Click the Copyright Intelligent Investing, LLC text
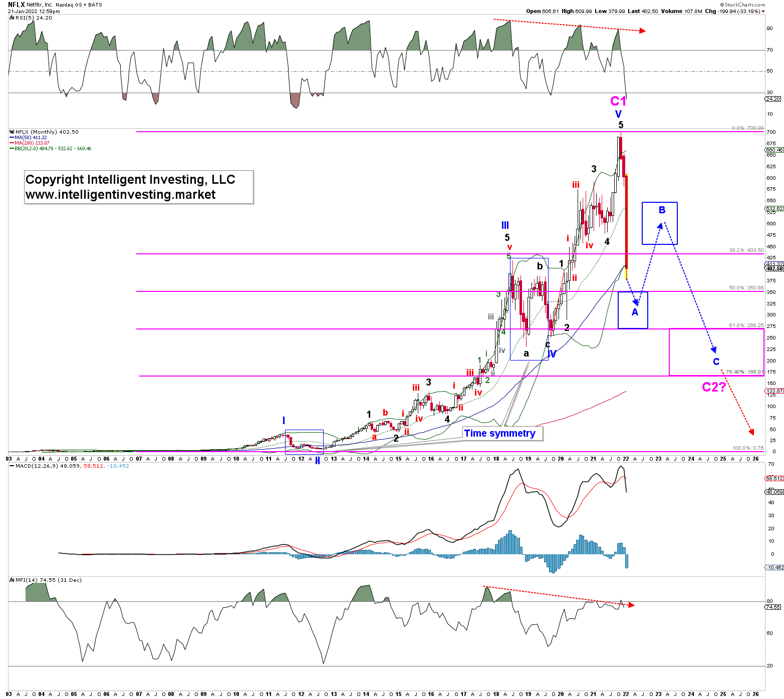This screenshot has width=784, height=699. (130, 179)
